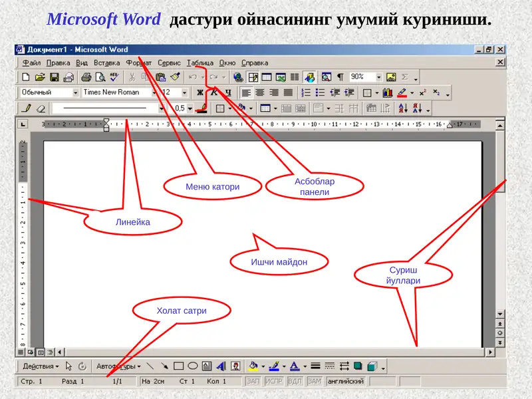Screen dimensions: 532x399
Task: Open a file with the Open folder icon
Action: (x=40, y=77)
